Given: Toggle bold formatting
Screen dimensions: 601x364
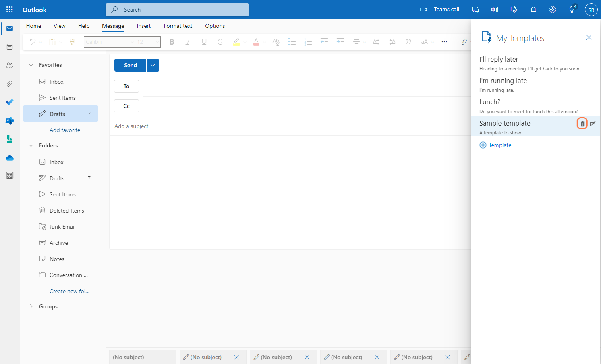Looking at the screenshot, I should coord(172,42).
